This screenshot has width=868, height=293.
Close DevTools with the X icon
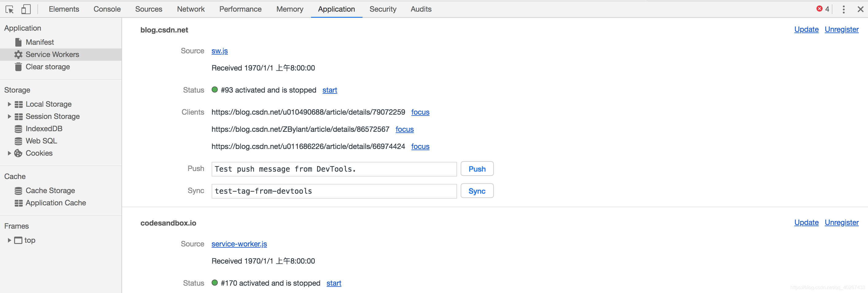tap(860, 10)
